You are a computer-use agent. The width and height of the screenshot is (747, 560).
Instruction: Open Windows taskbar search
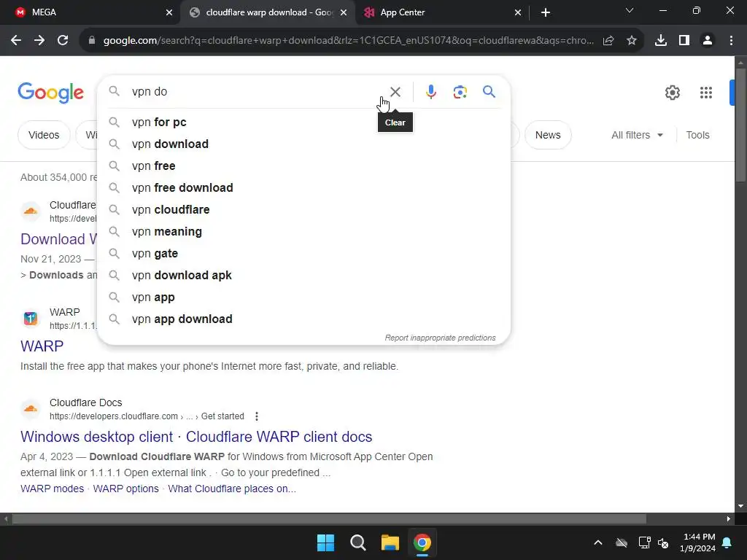[x=357, y=542]
